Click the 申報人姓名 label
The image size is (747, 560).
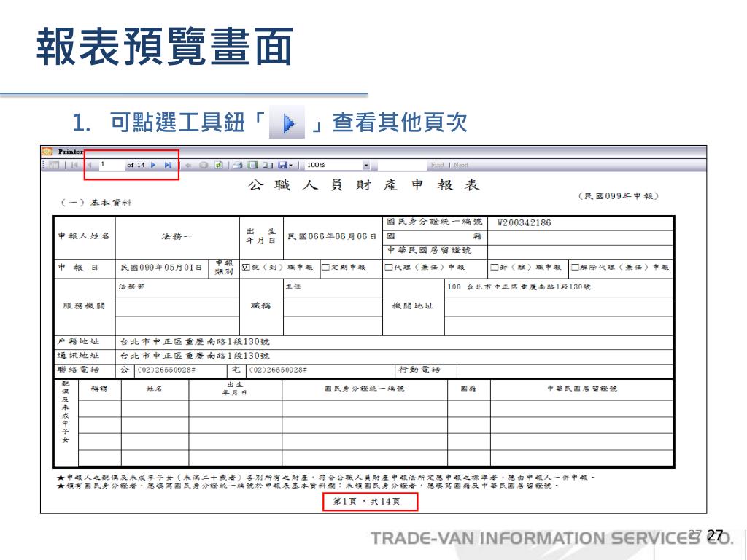(x=84, y=236)
